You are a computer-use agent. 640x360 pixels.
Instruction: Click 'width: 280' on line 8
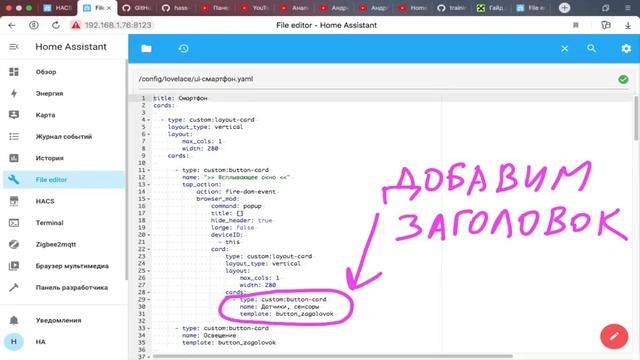click(200, 149)
